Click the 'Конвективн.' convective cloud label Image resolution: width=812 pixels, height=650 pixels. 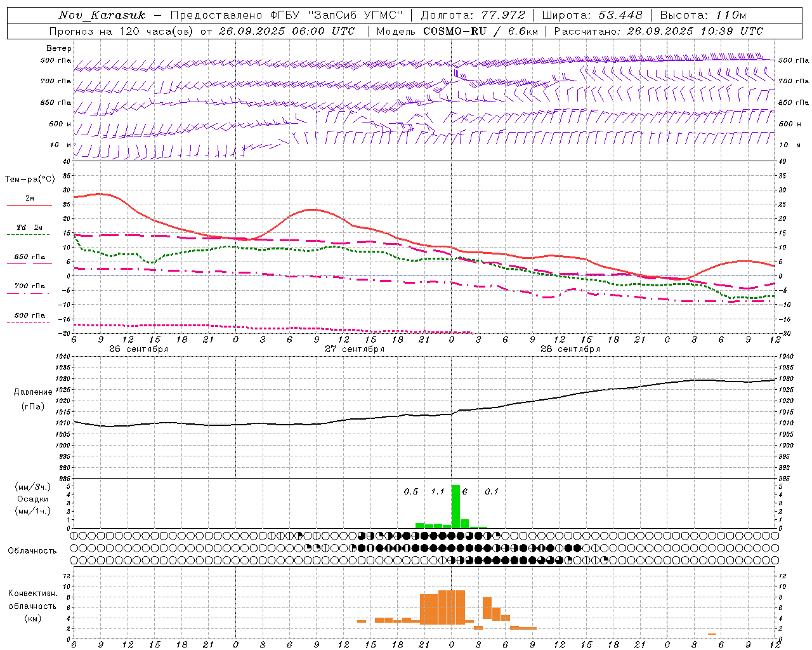pos(33,594)
